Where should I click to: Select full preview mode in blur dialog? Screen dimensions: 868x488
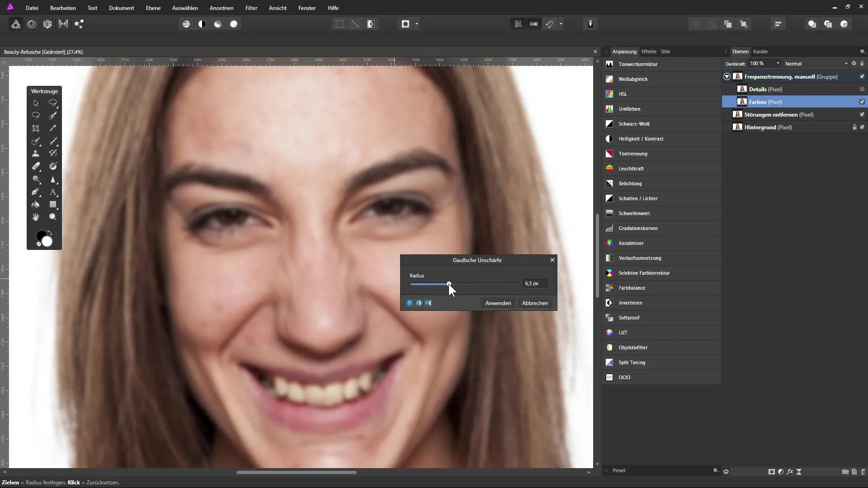410,303
